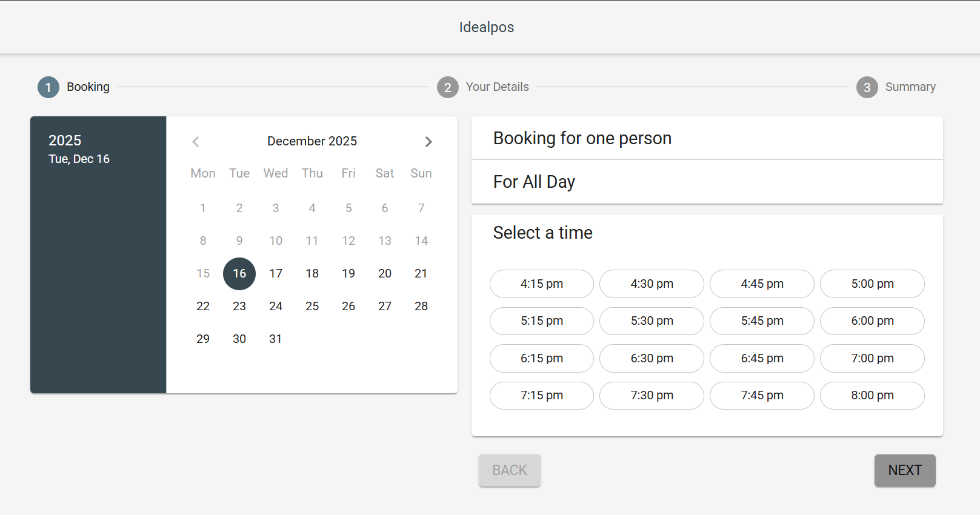980x515 pixels.
Task: Choose the 6:30 pm time slot
Action: pyautogui.click(x=652, y=358)
